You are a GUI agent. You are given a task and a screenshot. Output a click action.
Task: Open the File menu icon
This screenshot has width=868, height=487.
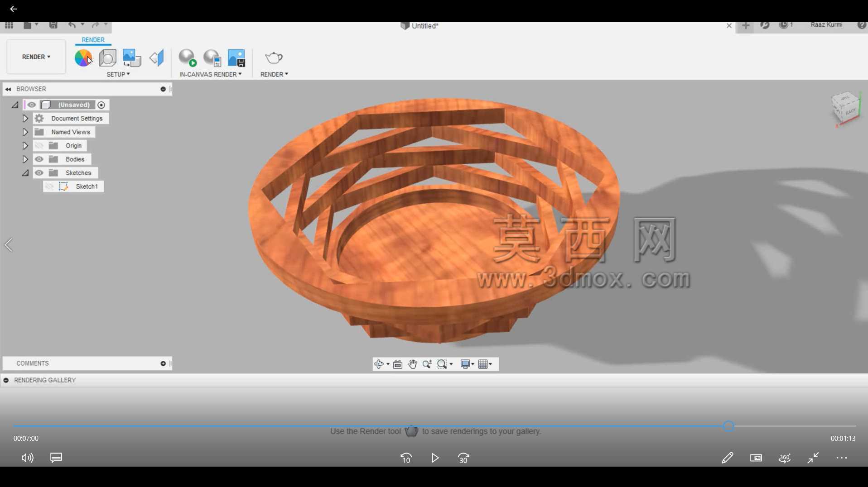pos(28,25)
